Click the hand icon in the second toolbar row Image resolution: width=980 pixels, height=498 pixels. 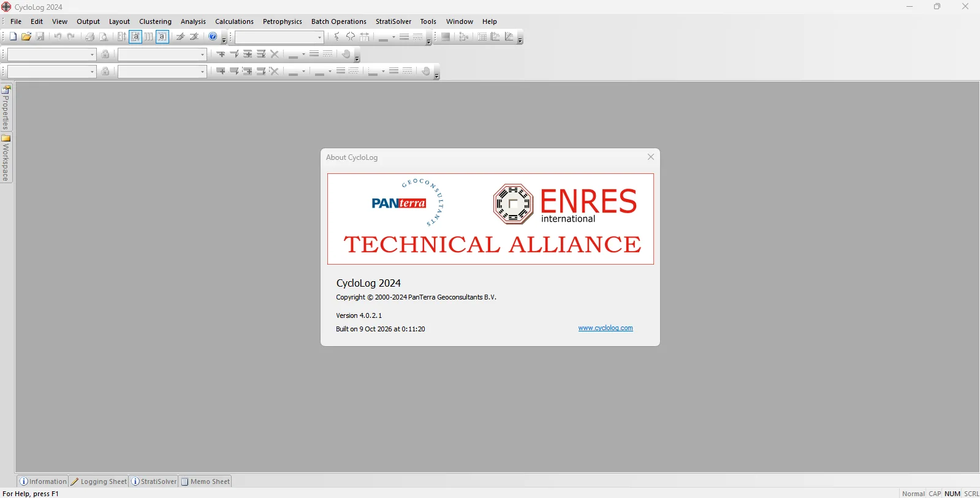point(346,54)
